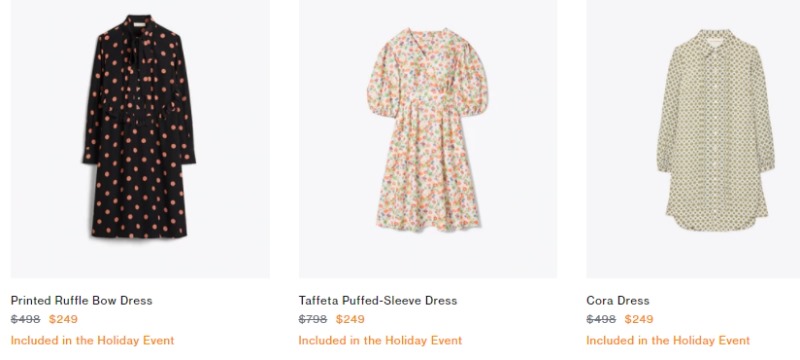The image size is (800, 360).
Task: Select the $249 sale price under Taffeta Puffed-Sleeve Dress
Action: 350,319
